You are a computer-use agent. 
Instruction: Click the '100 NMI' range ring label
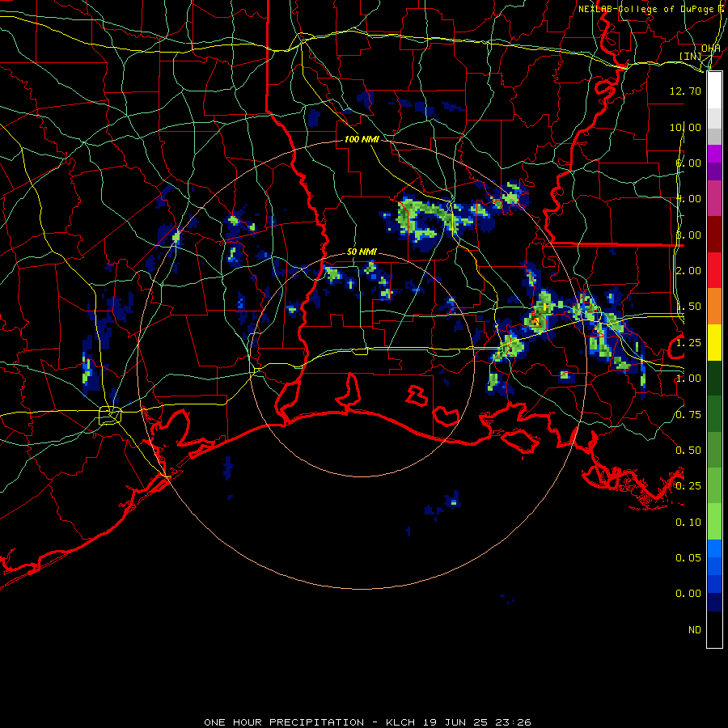[362, 139]
